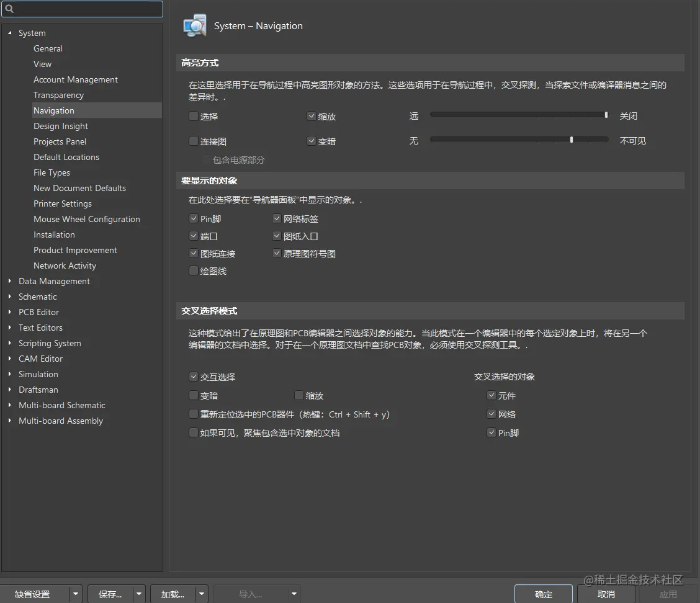Uncheck 元件 cross-select object
Screen dimensions: 700x603
click(x=491, y=395)
